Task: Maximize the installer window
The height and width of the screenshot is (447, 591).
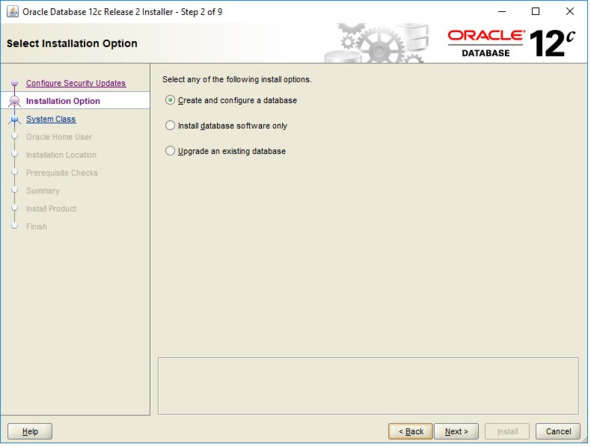Action: tap(536, 12)
